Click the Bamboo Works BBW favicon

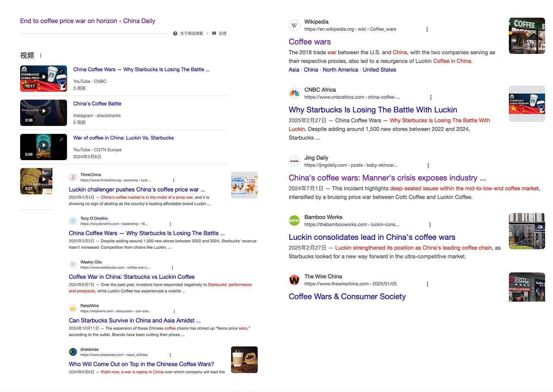coord(294,220)
